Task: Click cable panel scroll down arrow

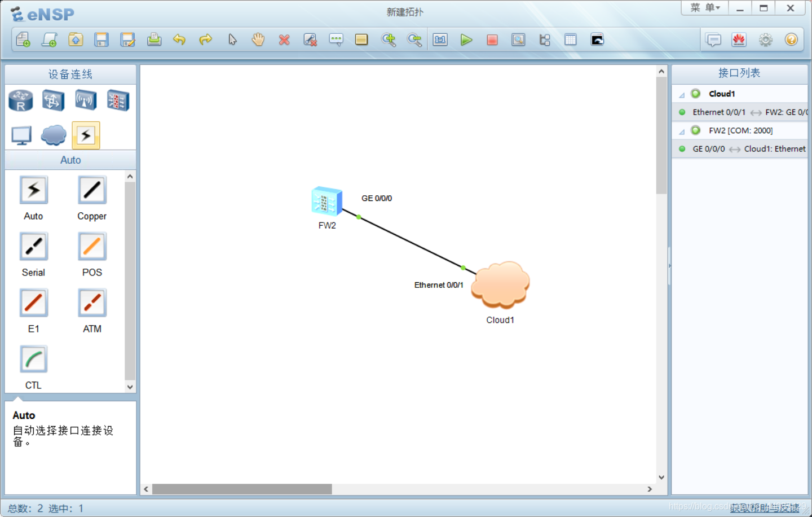Action: point(130,387)
